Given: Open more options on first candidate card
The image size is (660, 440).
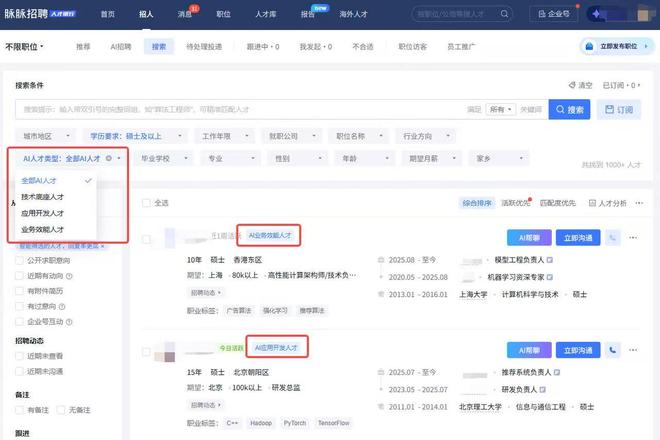Looking at the screenshot, I should (633, 238).
